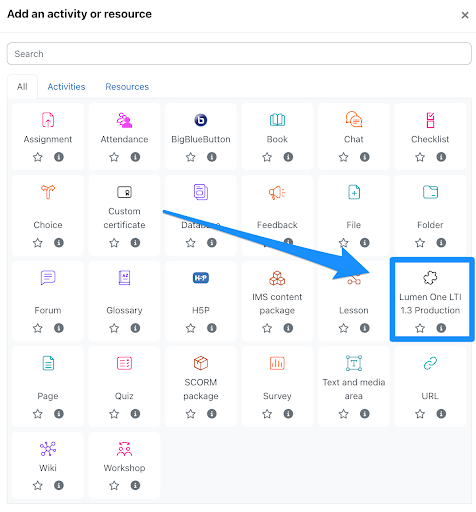Viewport: 476px width, 512px height.
Task: Select the Wiki activity icon
Action: [48, 449]
